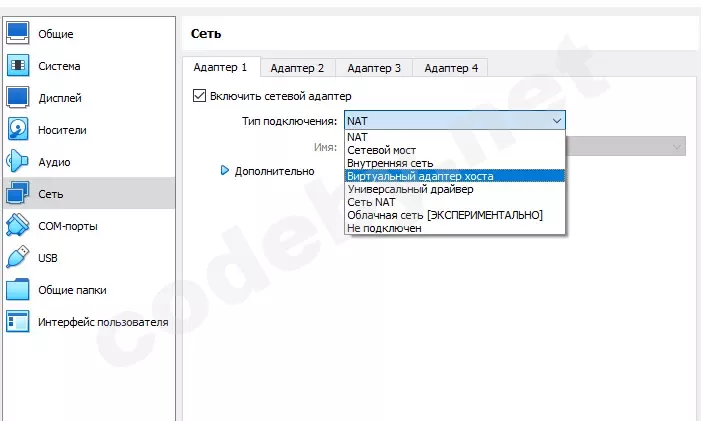The width and height of the screenshot is (701, 421).
Task: Switch to the Адаптер 2 tab
Action: (x=297, y=68)
